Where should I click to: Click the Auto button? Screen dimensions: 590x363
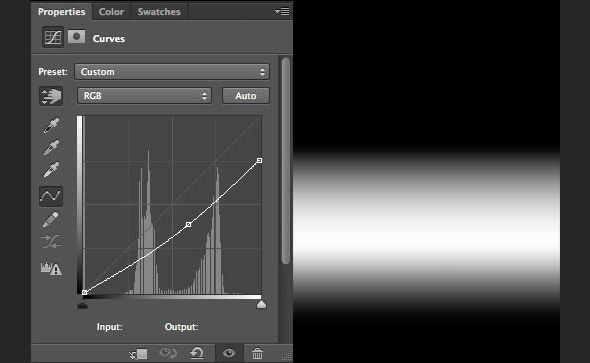[246, 96]
